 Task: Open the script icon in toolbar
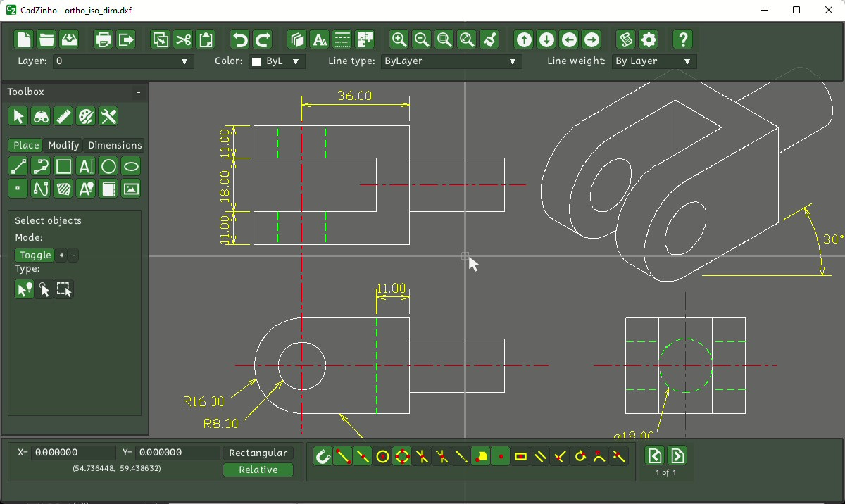tap(626, 39)
